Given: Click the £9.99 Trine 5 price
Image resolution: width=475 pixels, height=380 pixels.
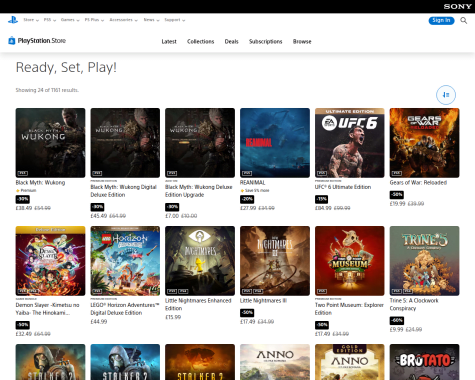Looking at the screenshot, I should point(396,329).
